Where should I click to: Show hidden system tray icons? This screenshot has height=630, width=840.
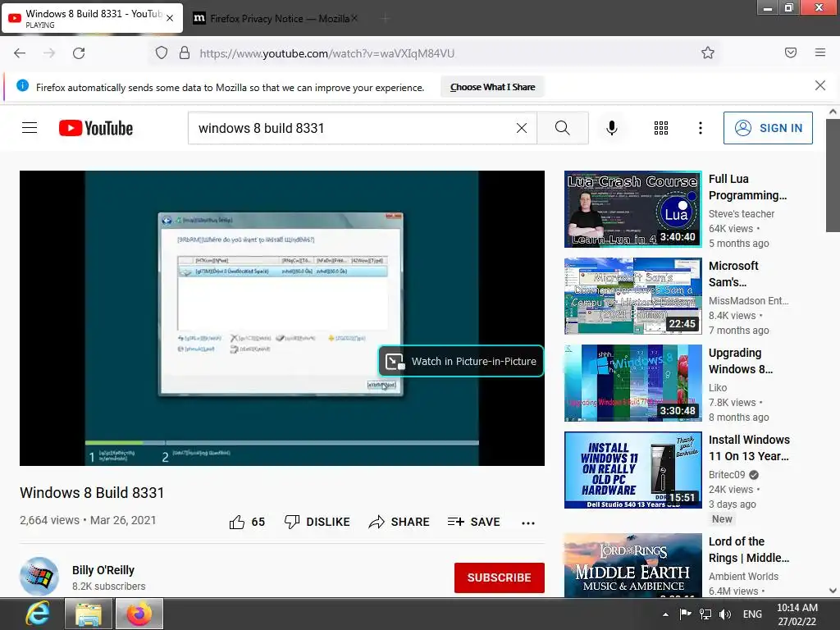(665, 614)
